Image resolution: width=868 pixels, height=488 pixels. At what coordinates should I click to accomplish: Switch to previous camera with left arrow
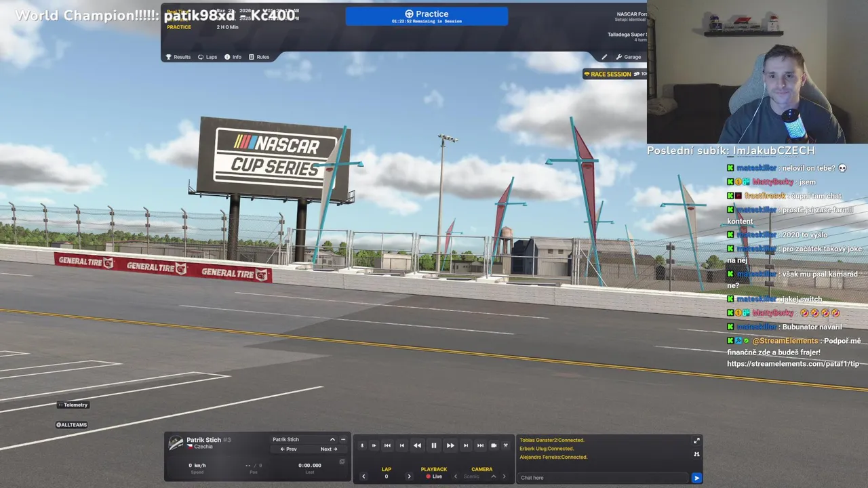click(x=455, y=476)
